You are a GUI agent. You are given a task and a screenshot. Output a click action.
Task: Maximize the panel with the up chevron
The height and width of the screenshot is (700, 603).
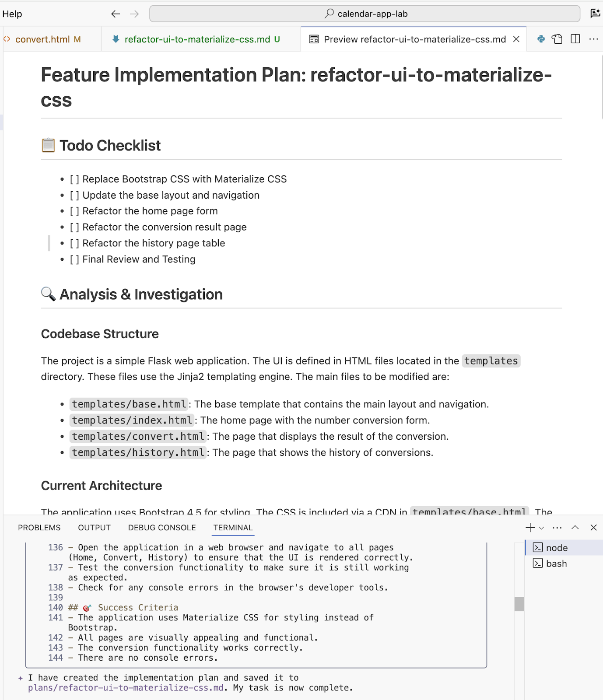coord(575,528)
